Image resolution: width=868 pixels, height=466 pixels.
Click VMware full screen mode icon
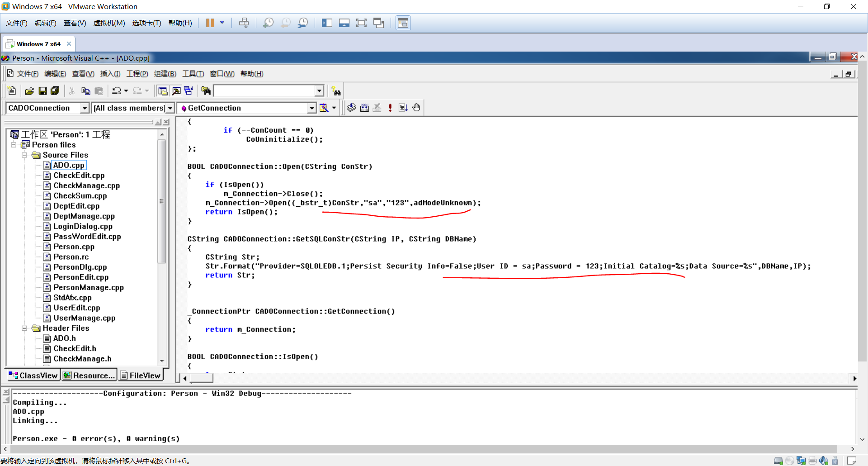click(361, 23)
